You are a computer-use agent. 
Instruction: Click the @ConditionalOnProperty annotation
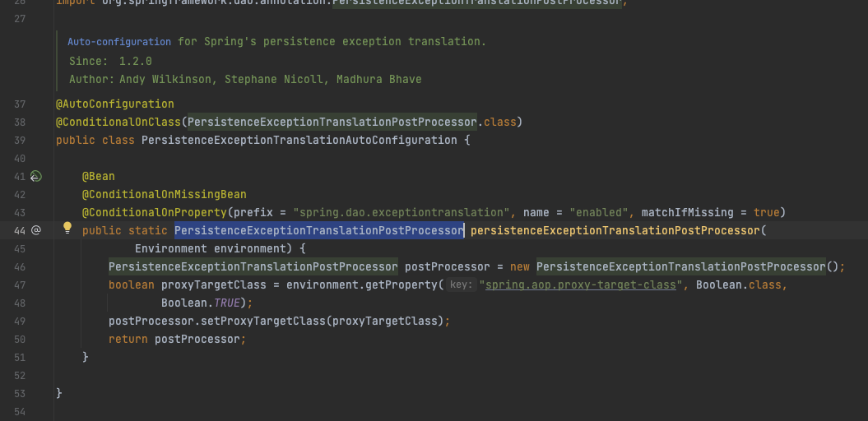click(x=155, y=212)
